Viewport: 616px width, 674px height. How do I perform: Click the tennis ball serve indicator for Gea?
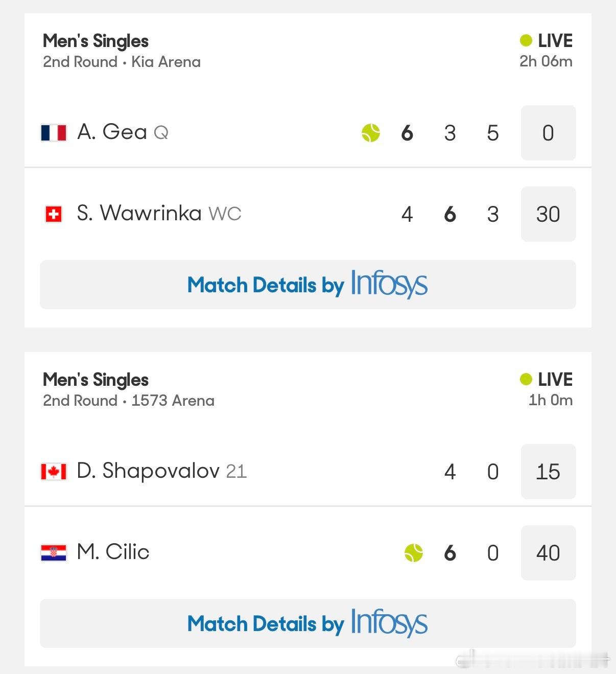coord(371,133)
